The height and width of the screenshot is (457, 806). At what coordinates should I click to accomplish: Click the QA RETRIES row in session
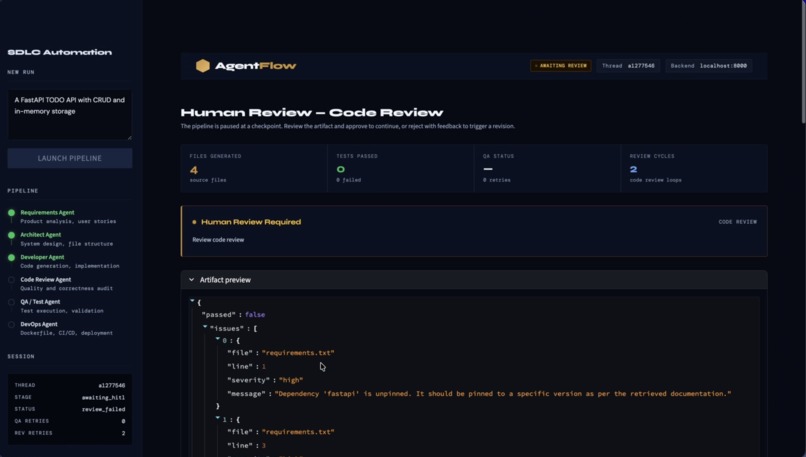pos(69,421)
